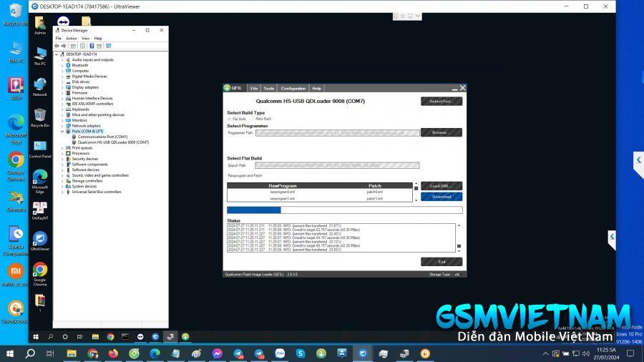
Task: Click Exit button in QFIL
Action: (x=441, y=262)
